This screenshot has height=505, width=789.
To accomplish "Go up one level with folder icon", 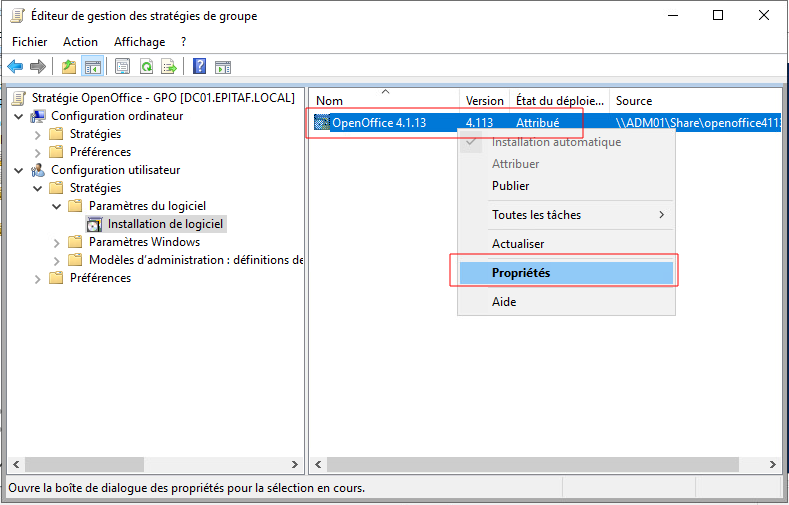I will [x=68, y=67].
